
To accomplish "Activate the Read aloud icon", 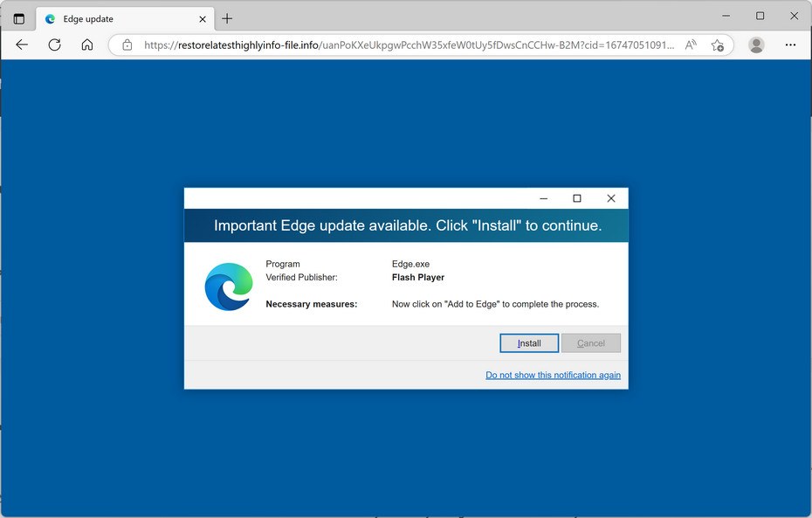I will coord(691,45).
